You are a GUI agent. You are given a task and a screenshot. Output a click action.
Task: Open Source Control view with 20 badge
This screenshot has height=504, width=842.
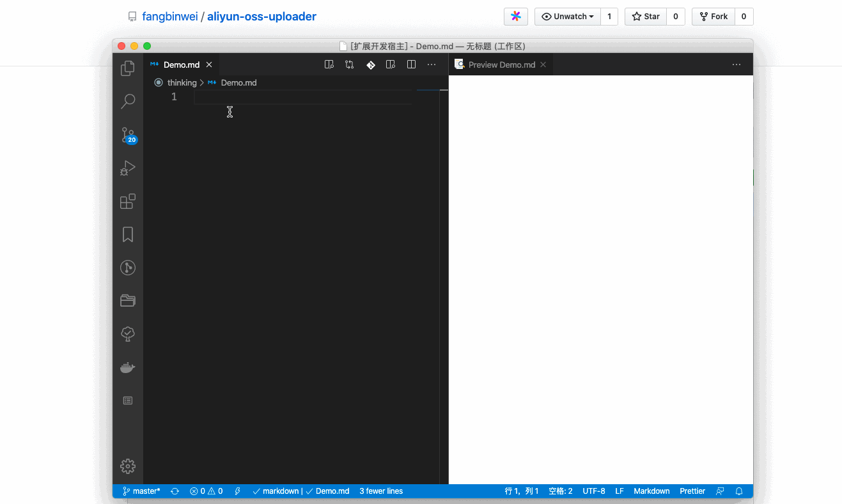(128, 135)
